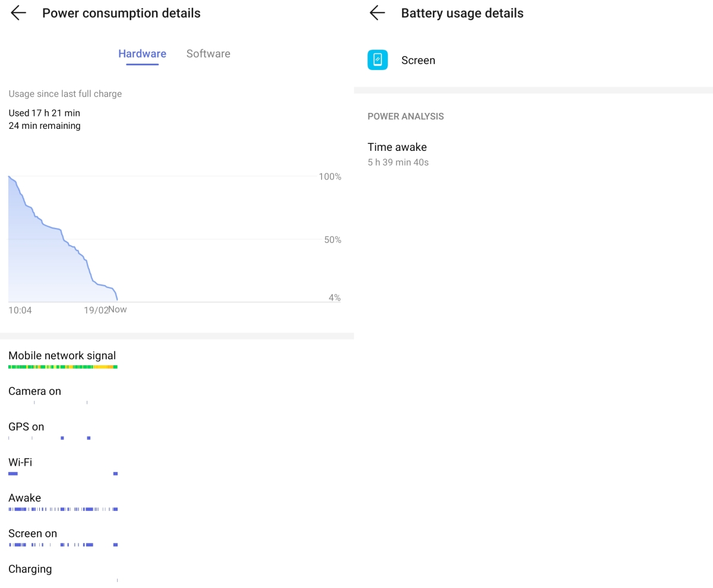Screen dimensions: 713x588
Task: Click the 24 min remaining text
Action: [x=45, y=126]
